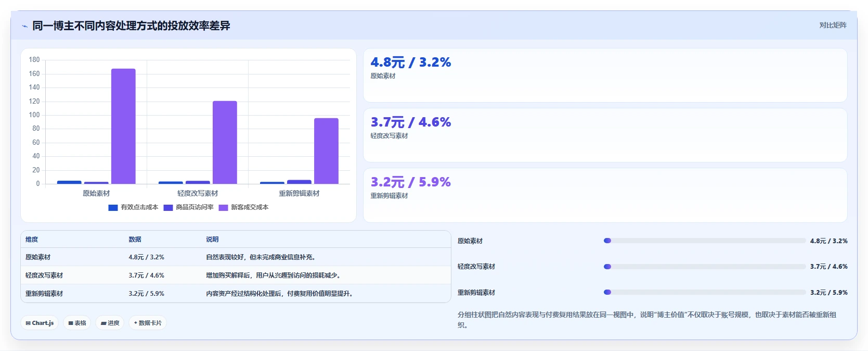
Task: Toggle the 新客成交成本 legend entry
Action: [243, 207]
